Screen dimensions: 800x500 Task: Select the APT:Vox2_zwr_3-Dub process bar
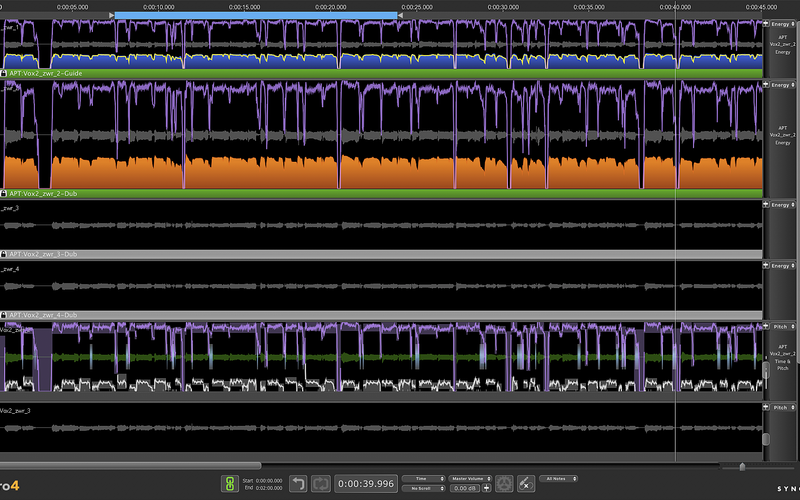[x=381, y=254]
